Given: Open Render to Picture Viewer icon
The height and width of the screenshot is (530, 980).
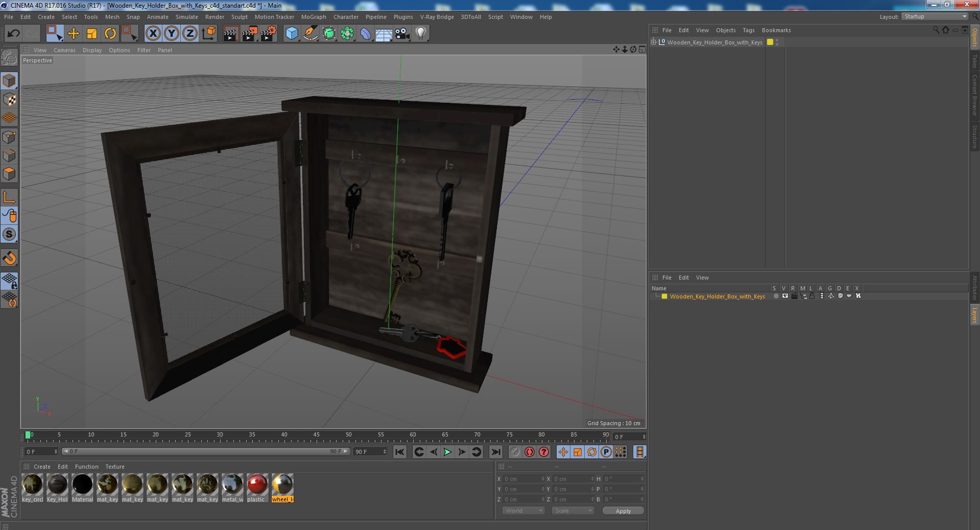Looking at the screenshot, I should (250, 34).
